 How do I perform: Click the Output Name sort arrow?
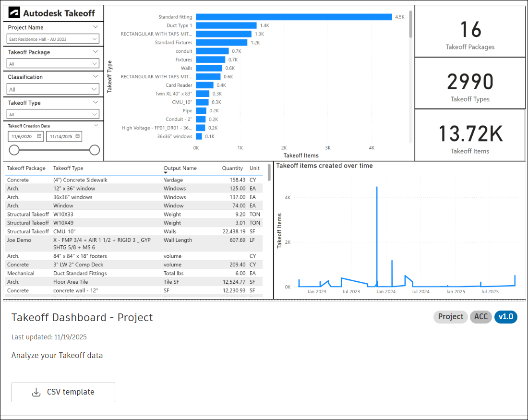click(165, 173)
